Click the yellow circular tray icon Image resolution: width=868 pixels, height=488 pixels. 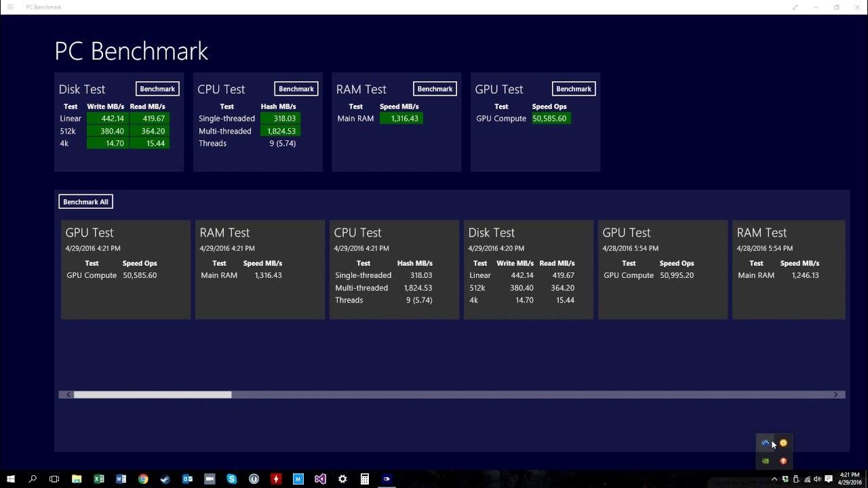point(783,443)
